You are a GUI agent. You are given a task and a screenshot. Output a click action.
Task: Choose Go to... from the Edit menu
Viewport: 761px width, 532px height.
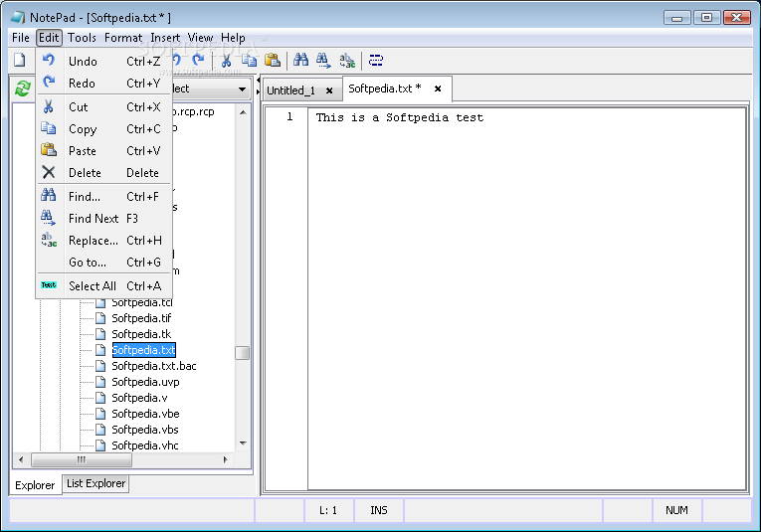click(x=103, y=262)
